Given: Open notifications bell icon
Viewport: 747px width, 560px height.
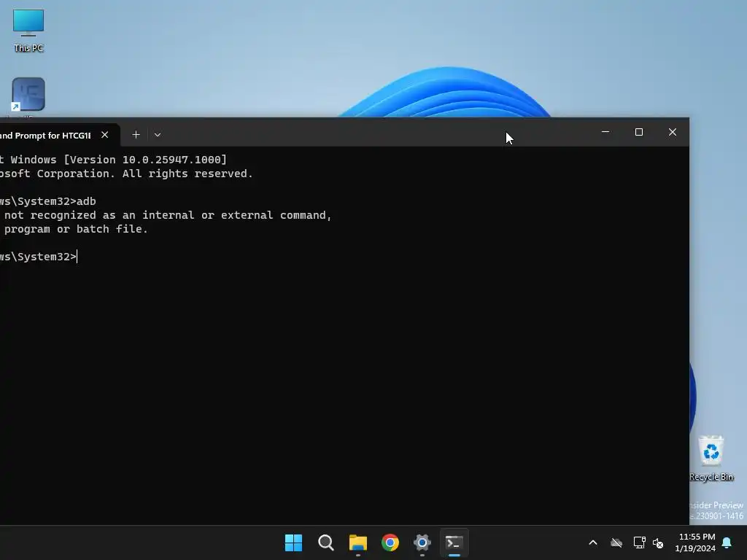Looking at the screenshot, I should [x=727, y=542].
